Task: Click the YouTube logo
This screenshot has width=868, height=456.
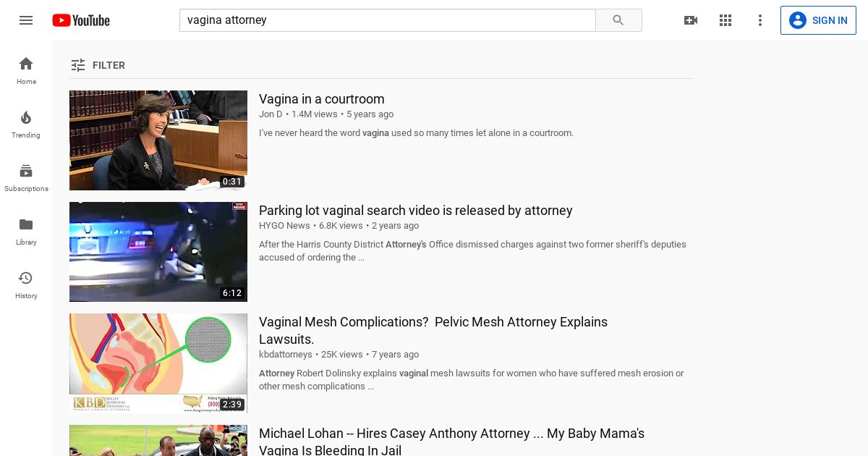Action: click(81, 20)
